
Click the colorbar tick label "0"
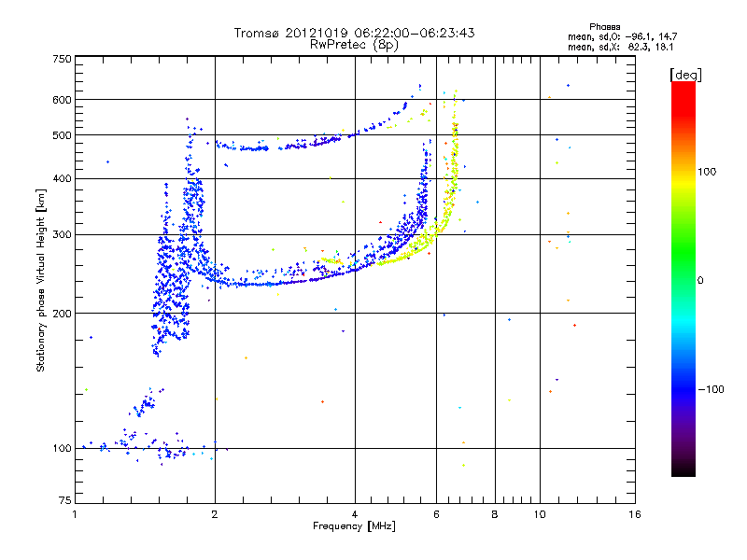tap(700, 280)
